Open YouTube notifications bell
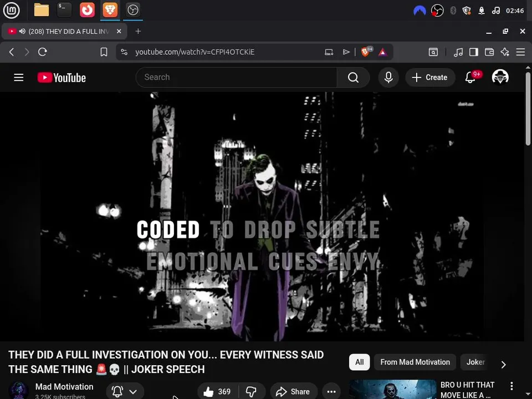The image size is (532, 399). click(x=470, y=78)
